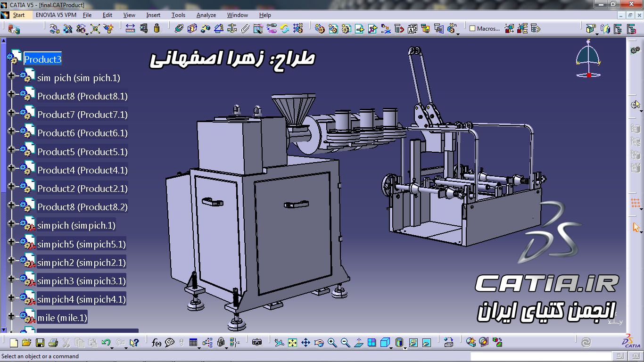Activate the Fly Mode airplane icon
The image size is (644, 362).
pyautogui.click(x=279, y=343)
